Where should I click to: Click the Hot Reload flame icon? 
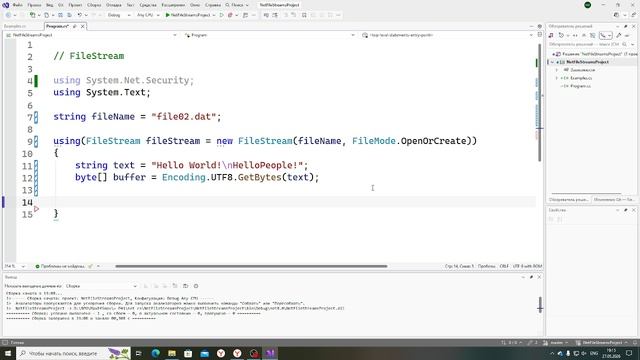click(x=230, y=15)
